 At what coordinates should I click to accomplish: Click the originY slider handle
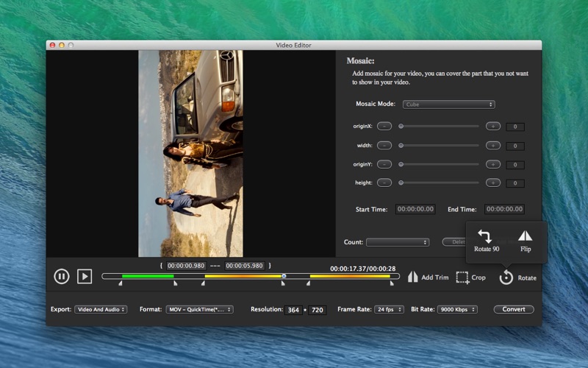401,164
